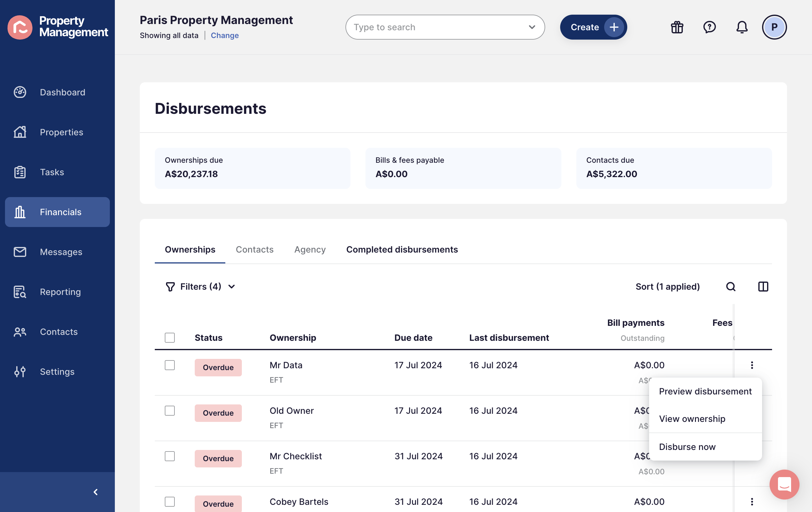812x512 pixels.
Task: Click the Bill payments column header
Action: click(636, 323)
